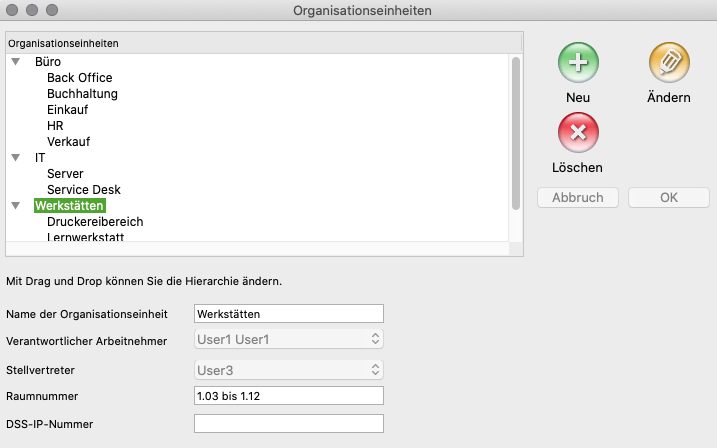
Task: Open the Stellvertreter dropdown
Action: 288,371
